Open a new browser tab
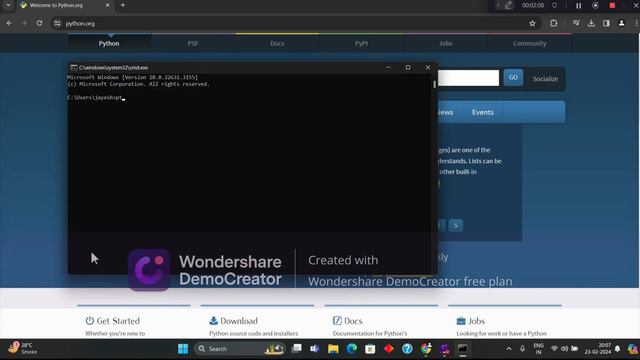640x360 pixels. coord(122,5)
